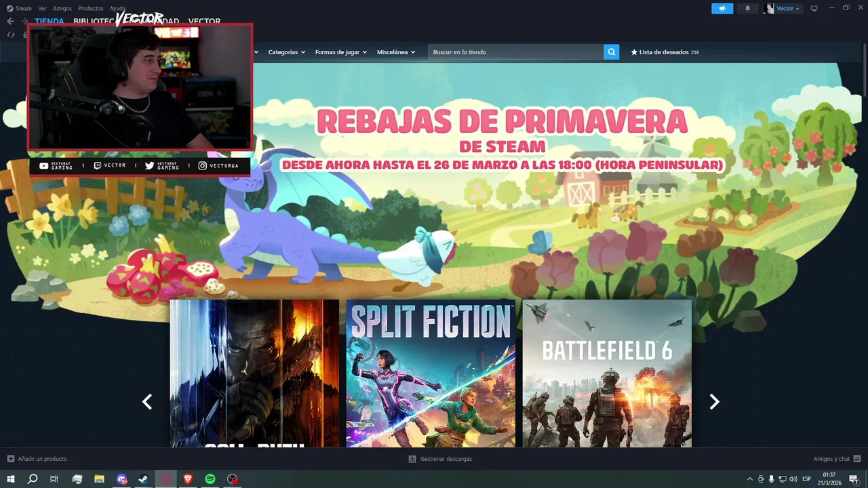Open the Productos menu
The image size is (868, 488).
pyautogui.click(x=91, y=8)
